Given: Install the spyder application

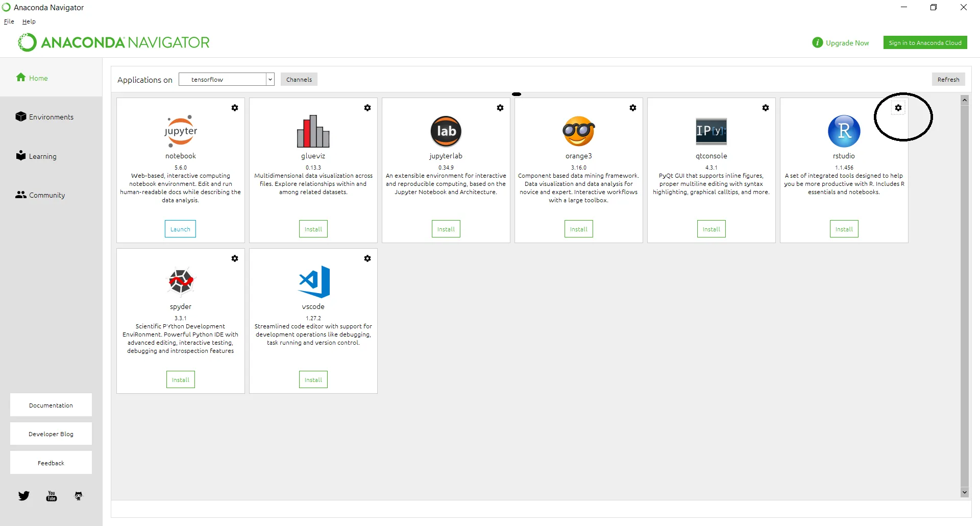Looking at the screenshot, I should pos(181,379).
